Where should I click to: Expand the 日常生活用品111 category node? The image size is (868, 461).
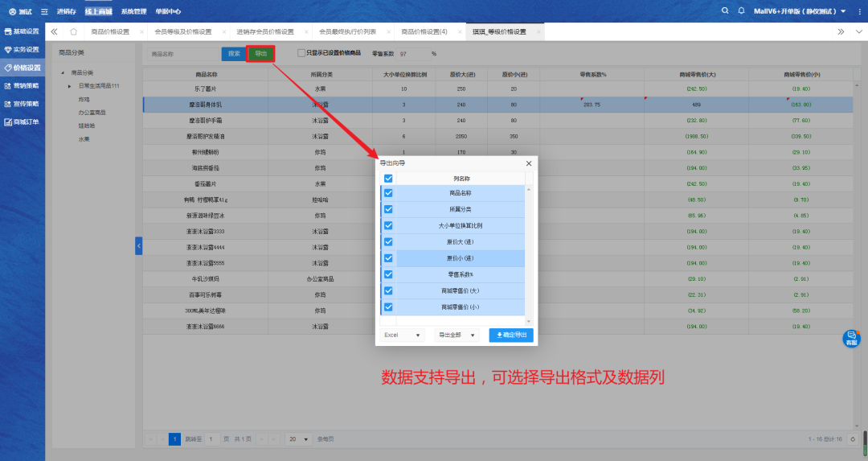(x=69, y=86)
